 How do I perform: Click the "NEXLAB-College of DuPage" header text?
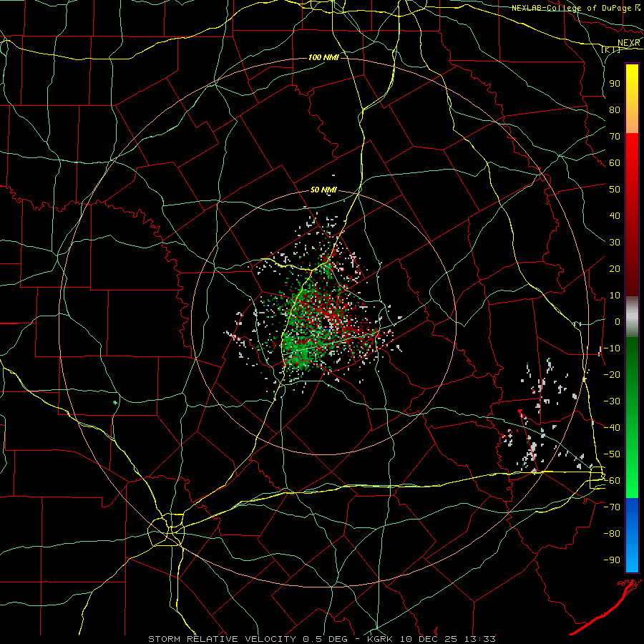(x=571, y=8)
